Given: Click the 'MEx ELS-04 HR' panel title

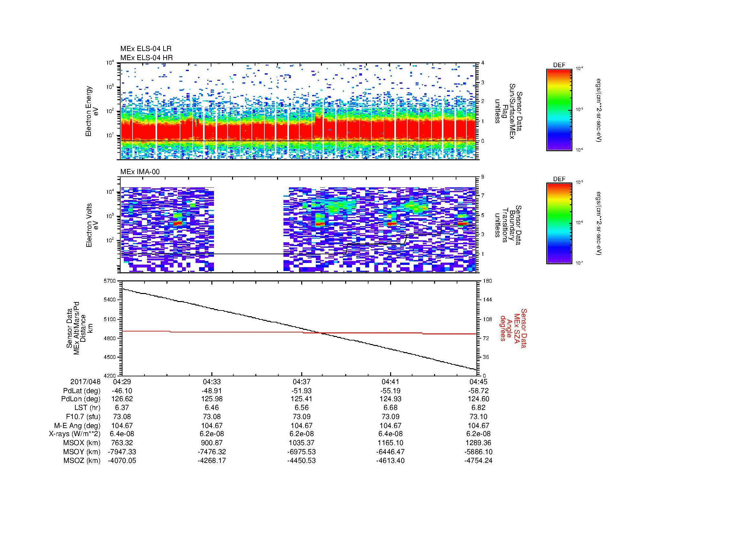Looking at the screenshot, I should pos(146,58).
